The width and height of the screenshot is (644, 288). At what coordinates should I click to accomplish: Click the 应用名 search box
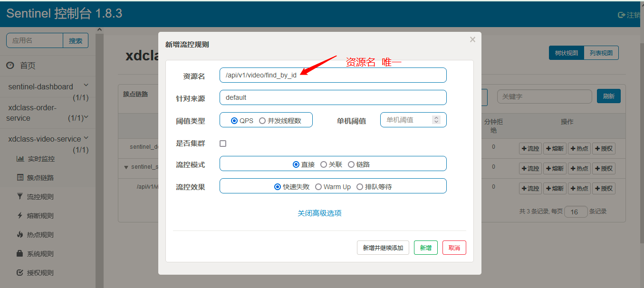click(35, 41)
